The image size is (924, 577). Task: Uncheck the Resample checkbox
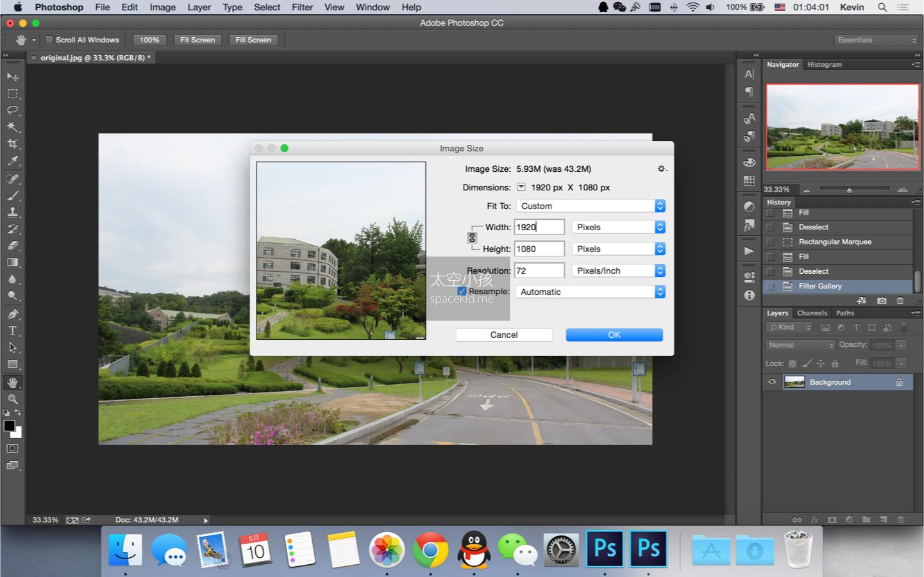click(x=462, y=291)
